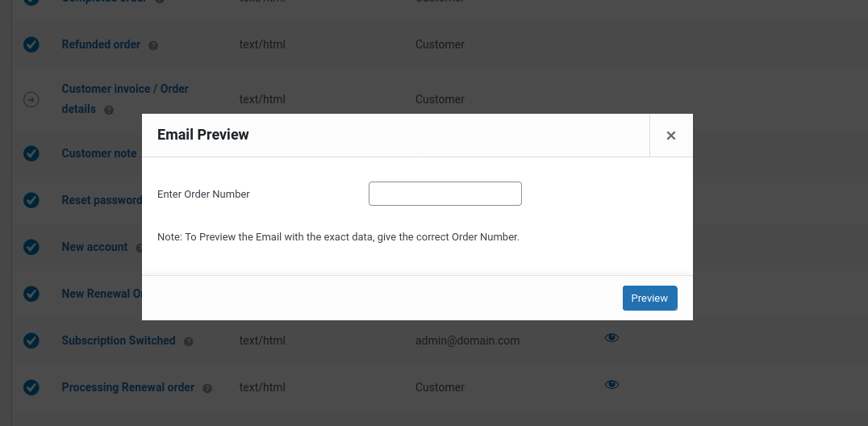The height and width of the screenshot is (426, 868).
Task: Click the eye preview icon for Processing Renewal order
Action: coord(611,384)
